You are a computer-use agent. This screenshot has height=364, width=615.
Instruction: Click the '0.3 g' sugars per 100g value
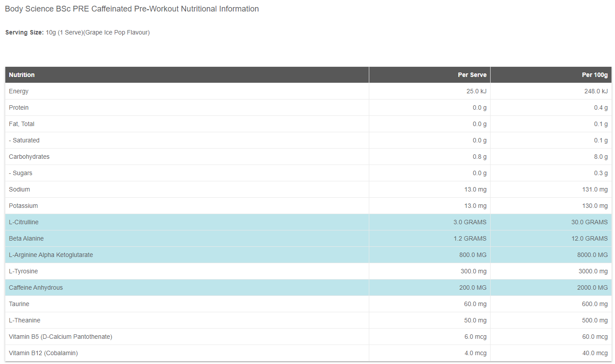point(601,173)
